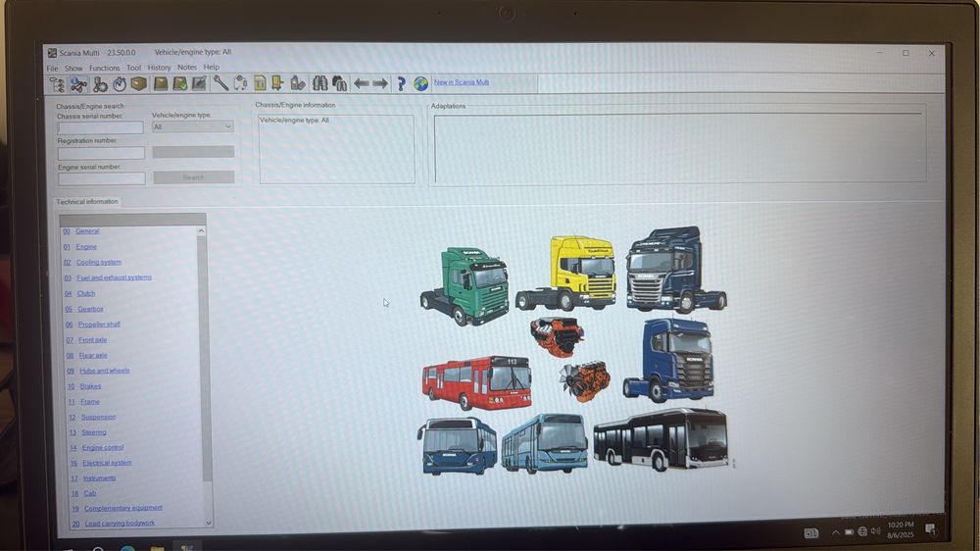
Task: Click the gears parts icon in the toolbar
Action: coord(100,83)
